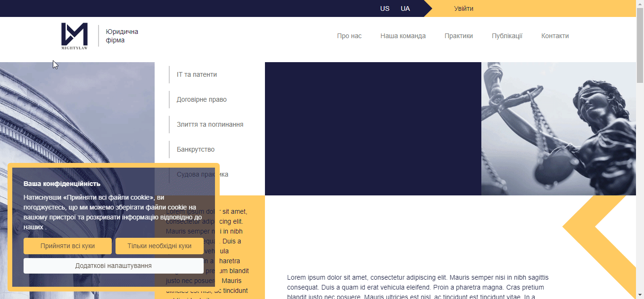Open the Публікації menu item
Viewport: 644px width, 299px height.
(507, 36)
